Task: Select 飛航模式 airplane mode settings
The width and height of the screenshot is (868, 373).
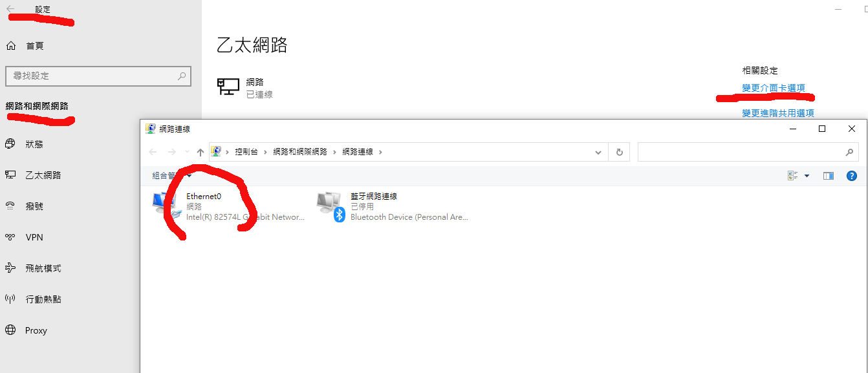Action: [x=43, y=268]
